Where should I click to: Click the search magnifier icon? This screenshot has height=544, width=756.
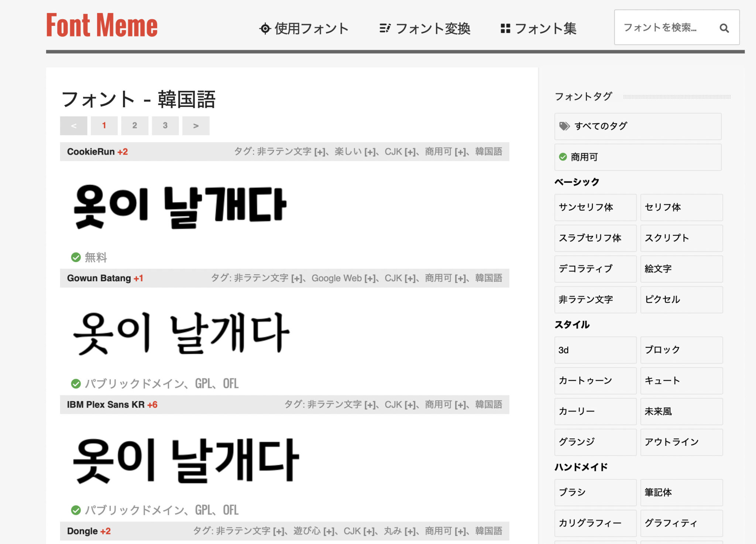pos(724,28)
